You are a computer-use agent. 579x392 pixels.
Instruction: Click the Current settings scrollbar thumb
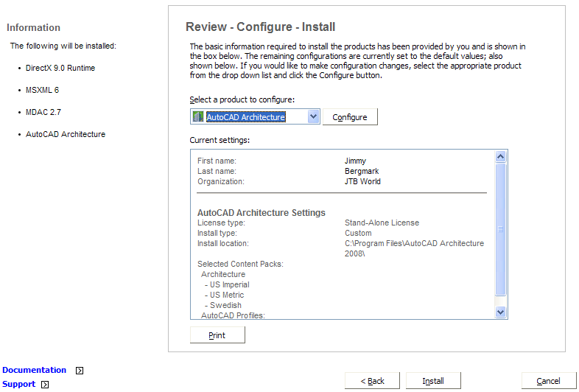tap(500, 229)
